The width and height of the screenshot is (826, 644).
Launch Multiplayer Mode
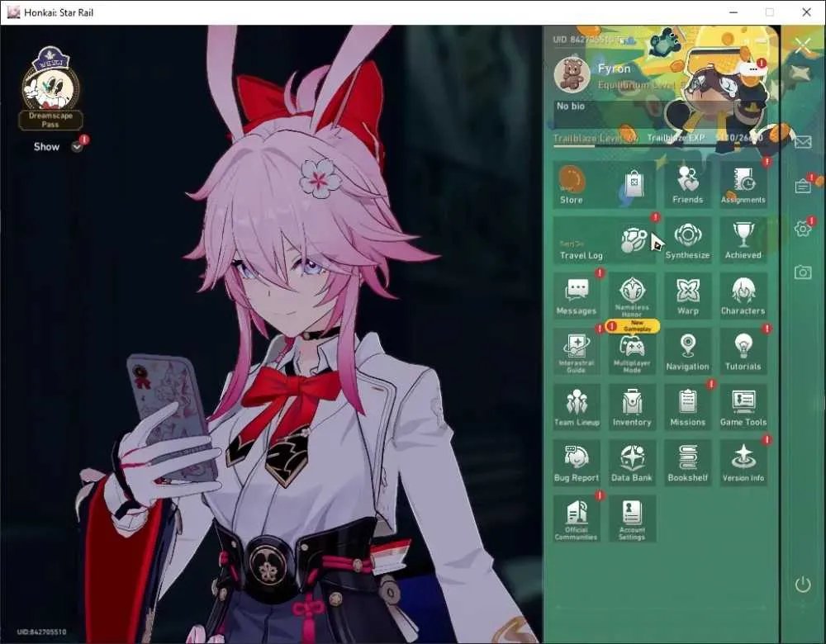pyautogui.click(x=632, y=352)
